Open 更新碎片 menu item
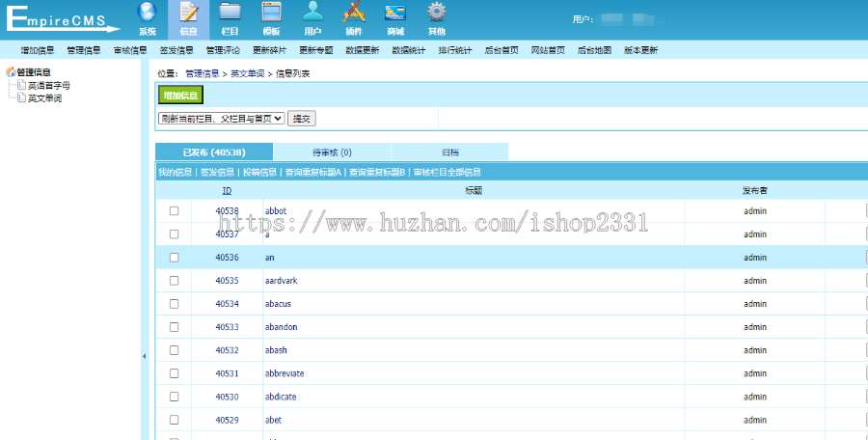868x440 pixels. [x=270, y=50]
